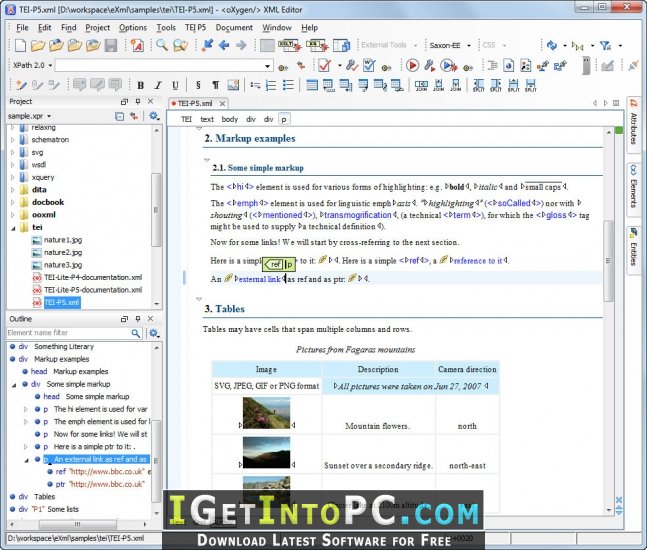
Task: Insert section with § icon
Action: (198, 85)
